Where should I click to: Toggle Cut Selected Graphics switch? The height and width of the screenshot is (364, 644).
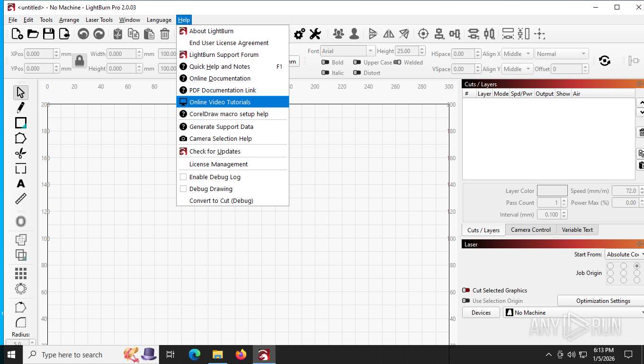click(466, 290)
